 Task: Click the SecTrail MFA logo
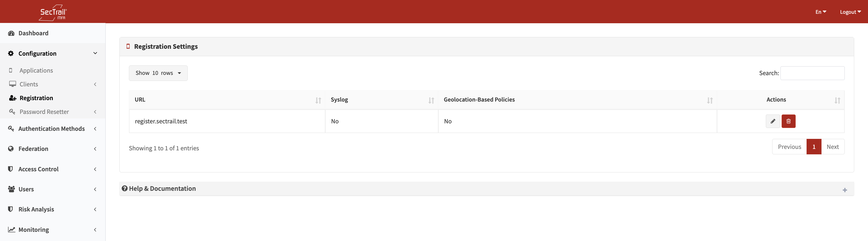[x=53, y=12]
